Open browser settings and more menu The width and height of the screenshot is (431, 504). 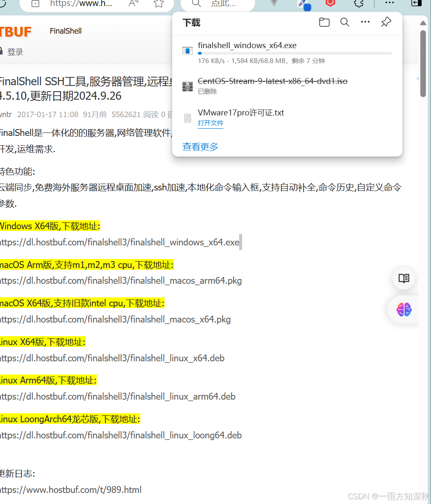tap(390, 3)
